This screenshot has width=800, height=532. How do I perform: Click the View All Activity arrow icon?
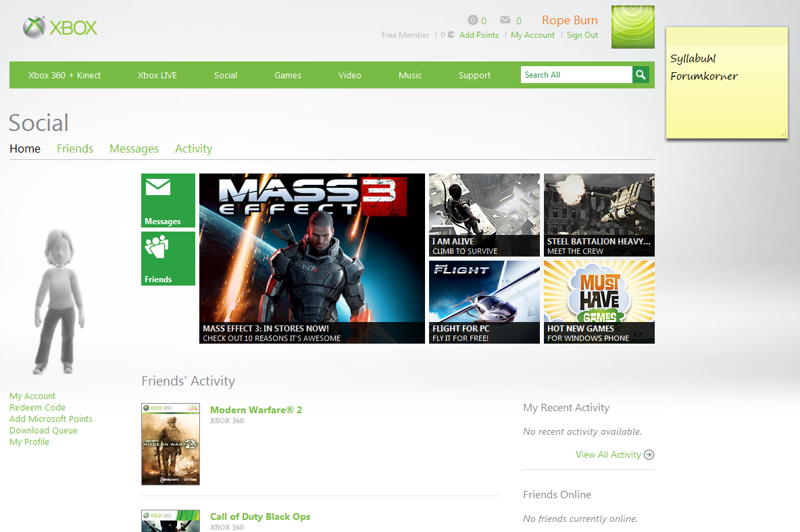(649, 454)
